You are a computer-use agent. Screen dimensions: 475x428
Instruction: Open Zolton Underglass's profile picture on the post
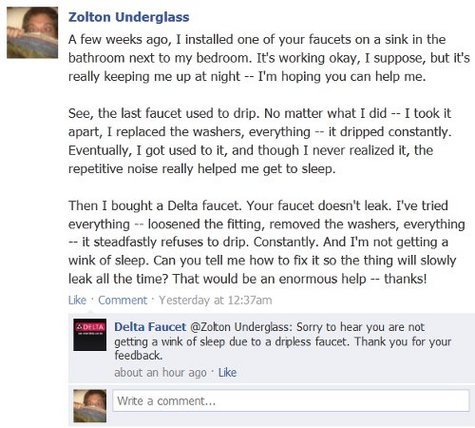pyautogui.click(x=32, y=33)
